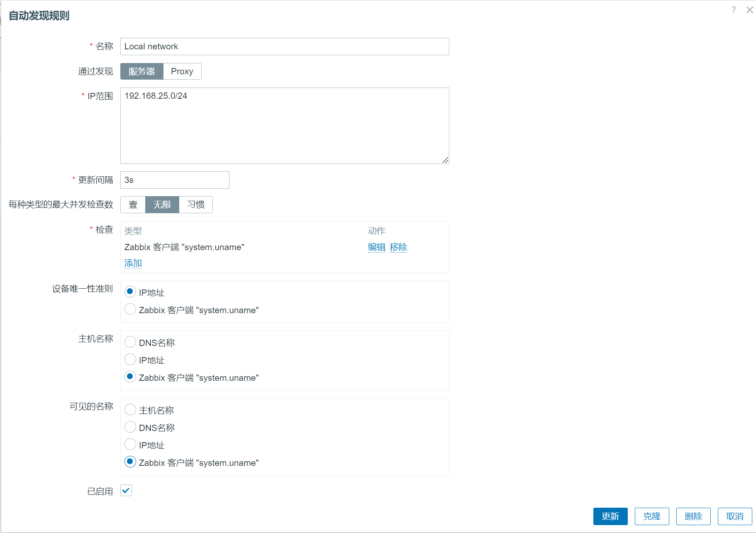This screenshot has width=756, height=533.
Task: Edit the system.uname check via 编辑
Action: pyautogui.click(x=377, y=247)
